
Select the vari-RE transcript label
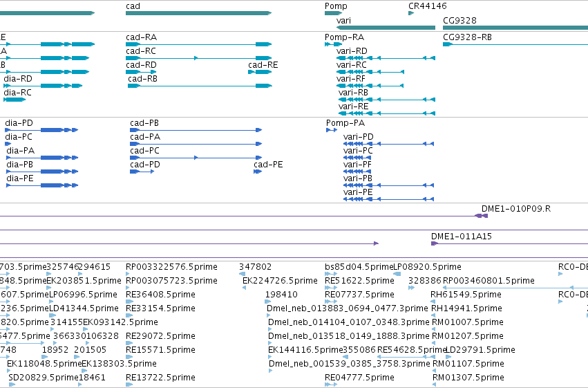pos(353,107)
